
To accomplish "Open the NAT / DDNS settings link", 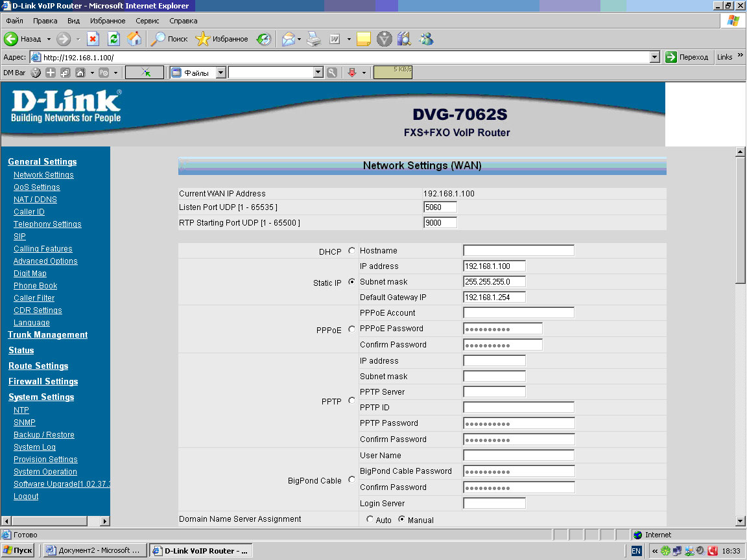I will (x=35, y=200).
